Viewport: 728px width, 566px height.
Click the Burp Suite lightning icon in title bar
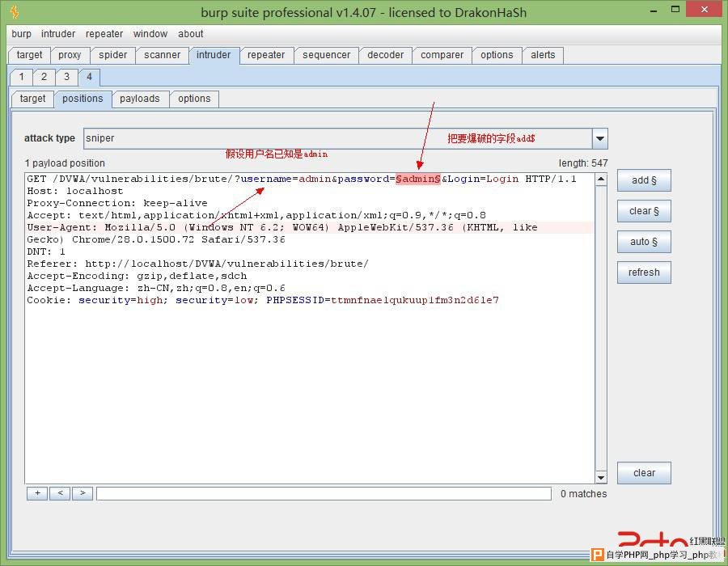point(15,11)
